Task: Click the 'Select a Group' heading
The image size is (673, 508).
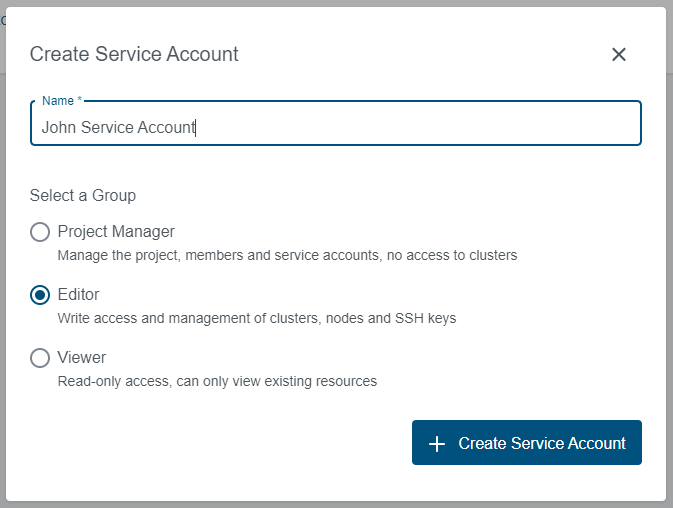Action: coord(83,195)
